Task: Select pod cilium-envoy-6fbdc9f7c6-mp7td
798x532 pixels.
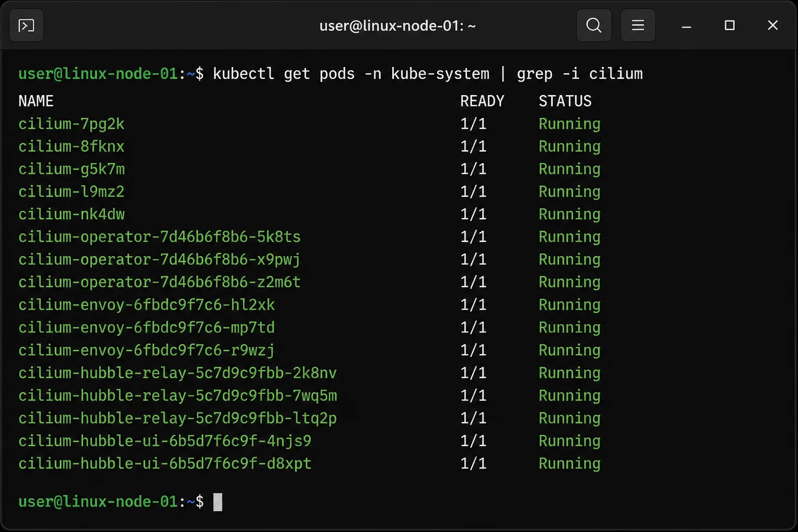Action: point(147,328)
